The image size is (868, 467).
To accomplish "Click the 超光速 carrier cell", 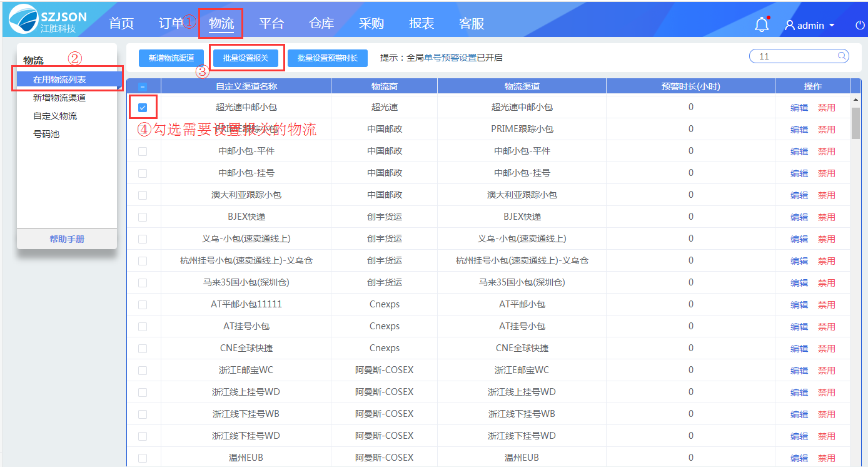I will coord(385,107).
